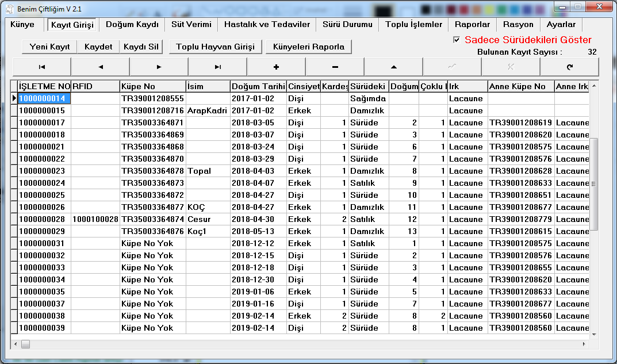617x364 pixels.
Task: Click the horizontal scrollbar right arrow
Action: click(x=585, y=344)
